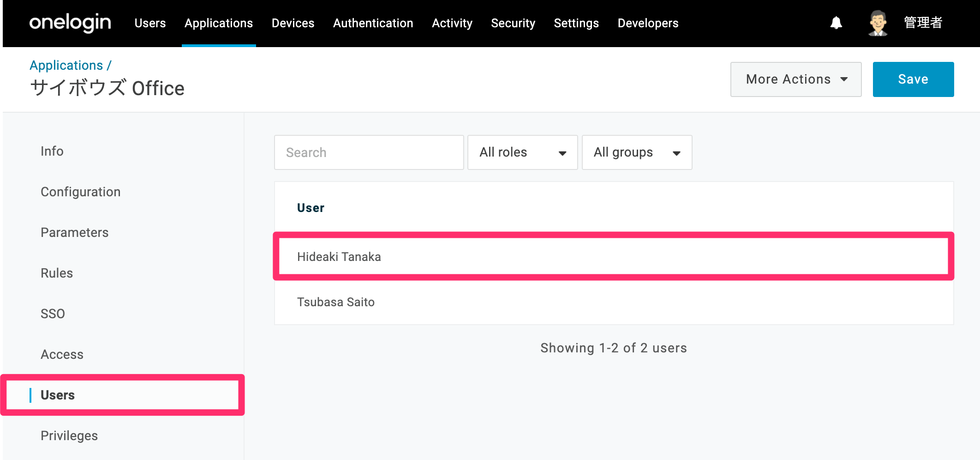This screenshot has height=460, width=980.
Task: Select user Hideaki Tanaka row
Action: pos(614,257)
